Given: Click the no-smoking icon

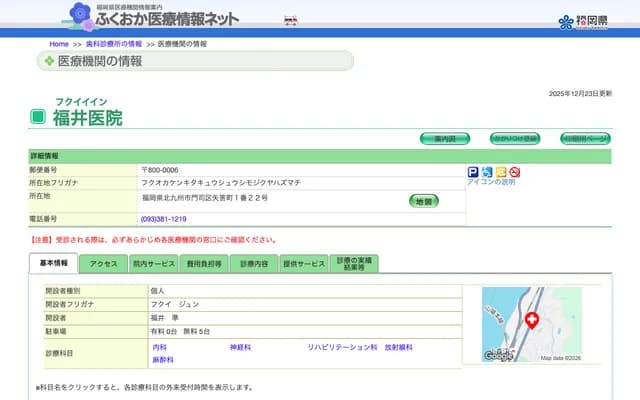Looking at the screenshot, I should [515, 172].
